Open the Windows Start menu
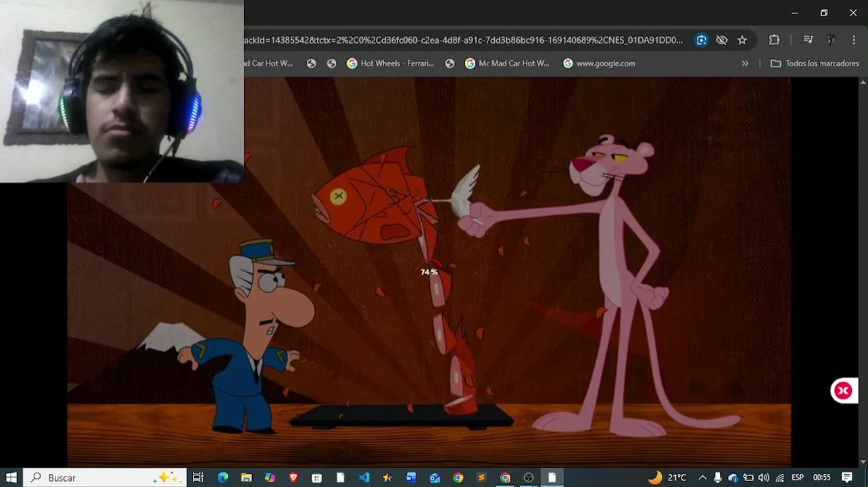The width and height of the screenshot is (868, 487). [x=11, y=478]
